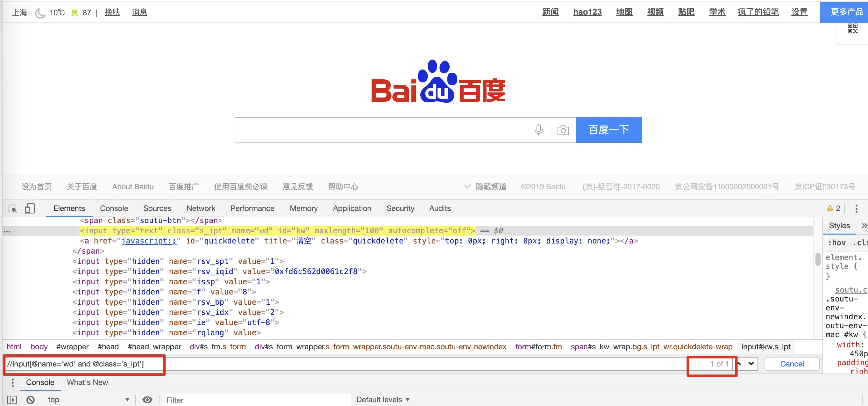Switch to the Network tab
This screenshot has width=868, height=406.
(201, 208)
